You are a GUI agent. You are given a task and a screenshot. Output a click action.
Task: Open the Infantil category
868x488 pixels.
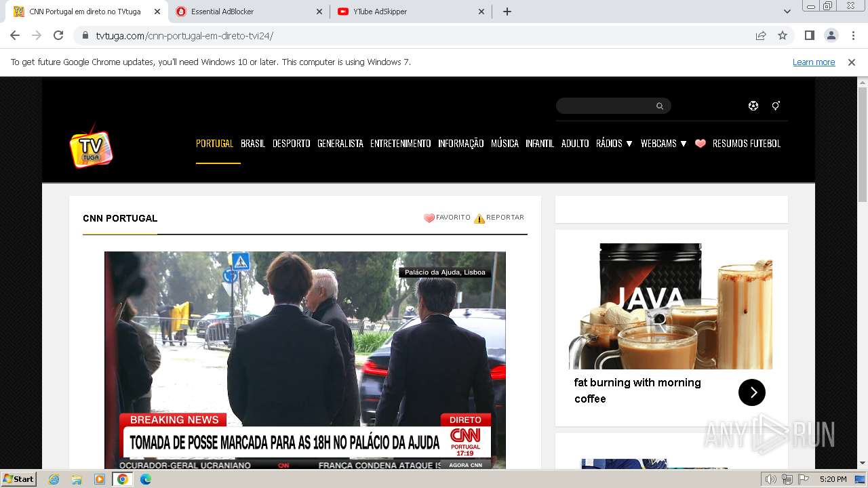[x=540, y=144]
